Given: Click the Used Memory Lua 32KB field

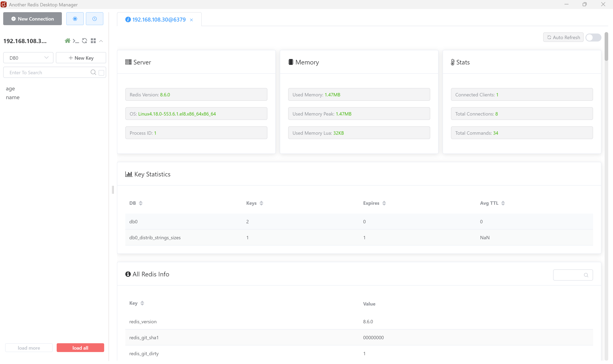Looking at the screenshot, I should [359, 133].
